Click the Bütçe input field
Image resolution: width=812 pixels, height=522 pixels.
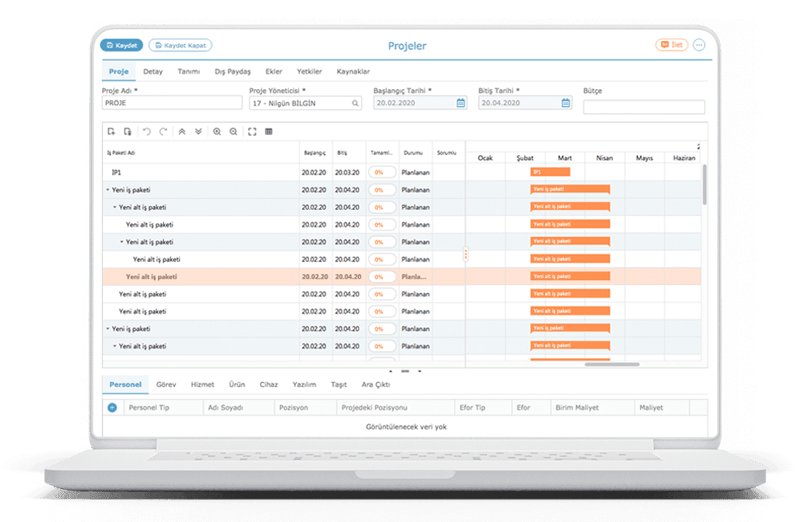(x=644, y=107)
